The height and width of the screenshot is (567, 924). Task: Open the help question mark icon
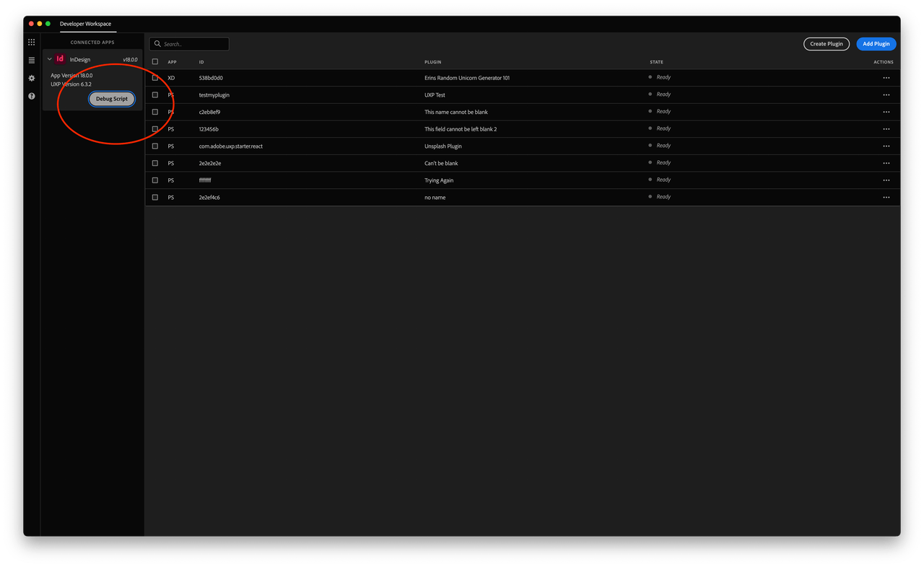[31, 96]
